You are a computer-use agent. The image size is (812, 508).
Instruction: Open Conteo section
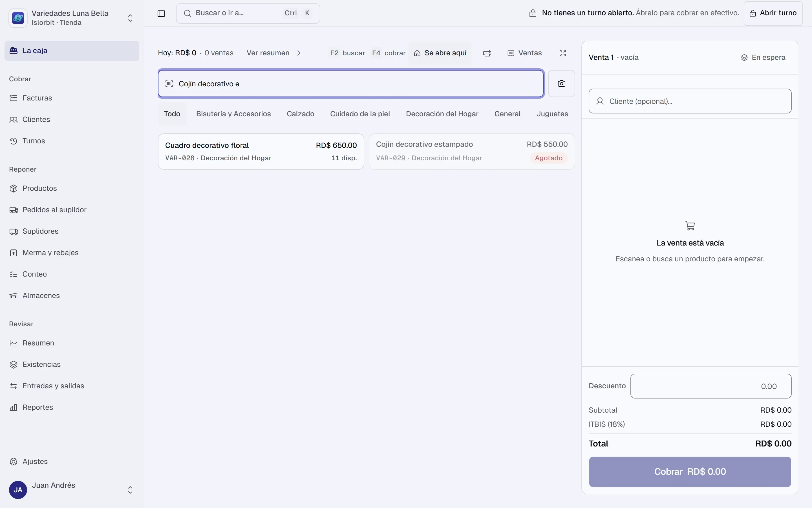(x=72, y=275)
